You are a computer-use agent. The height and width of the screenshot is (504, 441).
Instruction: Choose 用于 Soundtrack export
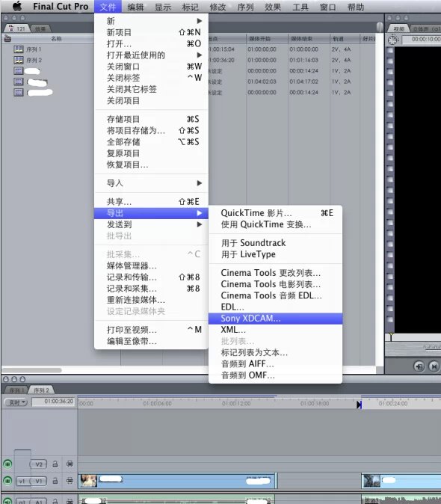click(276, 243)
